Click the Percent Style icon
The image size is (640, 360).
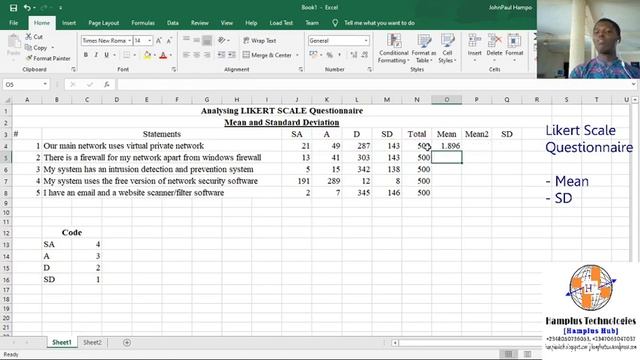(x=329, y=55)
